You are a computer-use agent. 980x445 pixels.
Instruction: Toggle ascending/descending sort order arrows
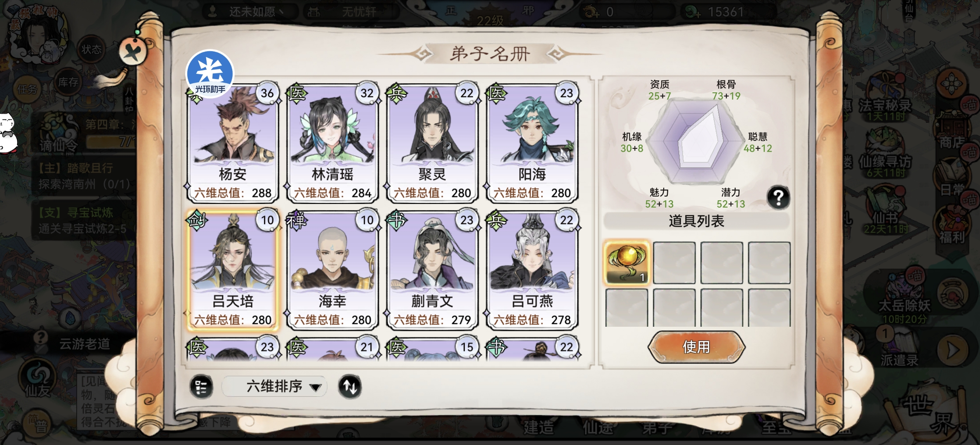coord(350,386)
